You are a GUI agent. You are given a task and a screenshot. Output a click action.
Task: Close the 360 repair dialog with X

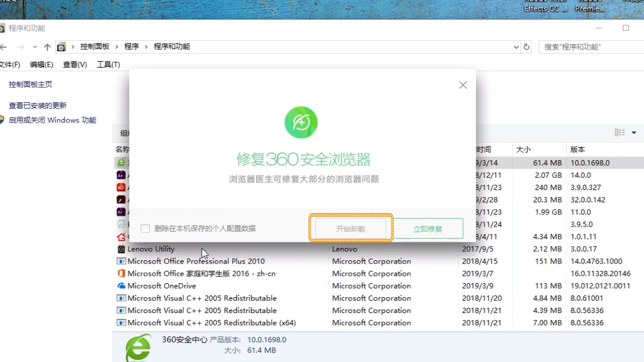click(x=463, y=85)
